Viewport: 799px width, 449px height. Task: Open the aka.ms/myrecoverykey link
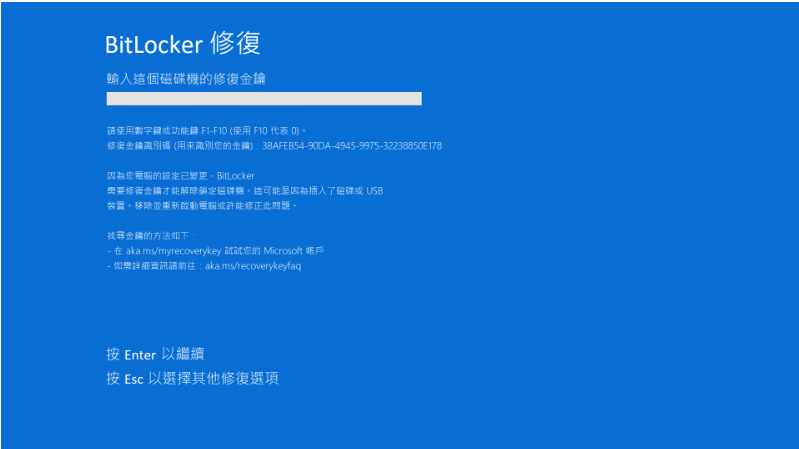tap(164, 250)
